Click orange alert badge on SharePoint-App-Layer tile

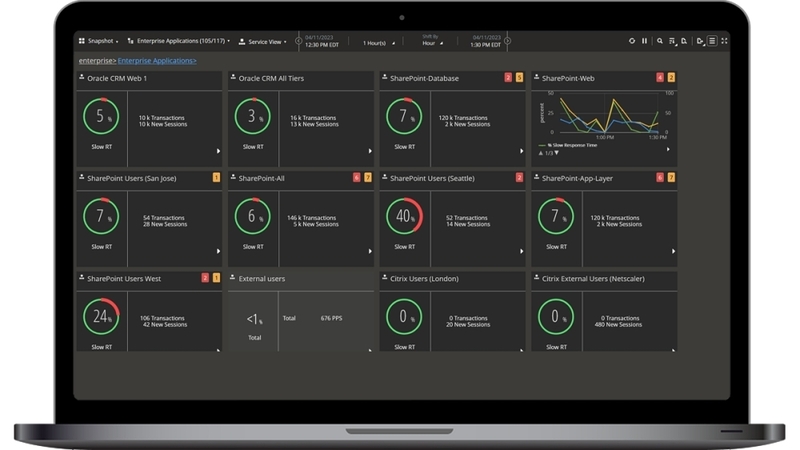[671, 178]
